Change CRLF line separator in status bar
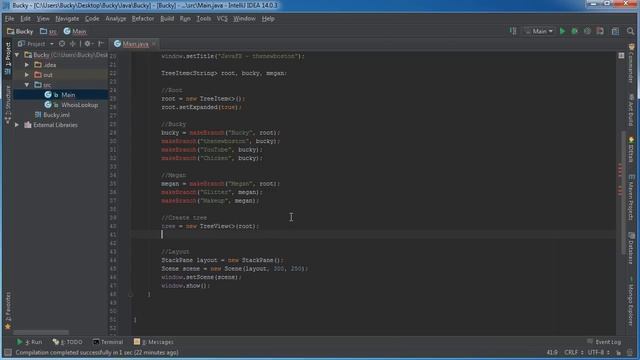This screenshot has height=360, width=640. (573, 352)
